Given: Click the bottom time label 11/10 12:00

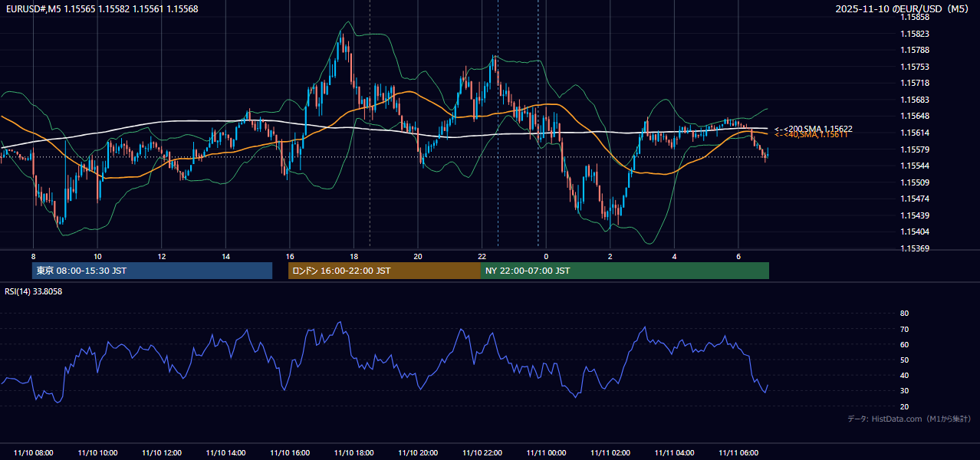Looking at the screenshot, I should tap(162, 453).
